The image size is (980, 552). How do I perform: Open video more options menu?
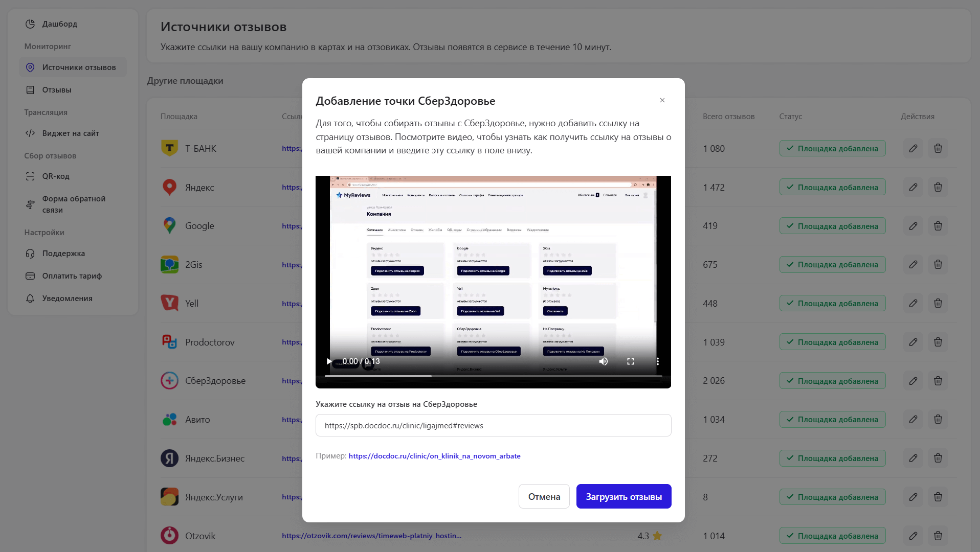tap(657, 361)
